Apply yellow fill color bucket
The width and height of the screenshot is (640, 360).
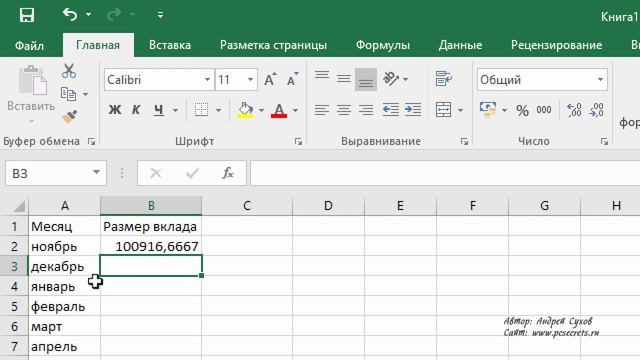pyautogui.click(x=245, y=110)
